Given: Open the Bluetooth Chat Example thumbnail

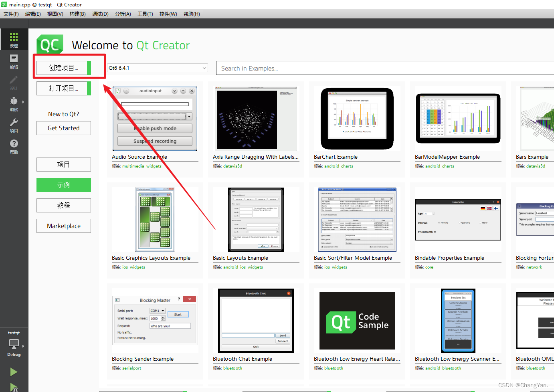Looking at the screenshot, I should 256,321.
